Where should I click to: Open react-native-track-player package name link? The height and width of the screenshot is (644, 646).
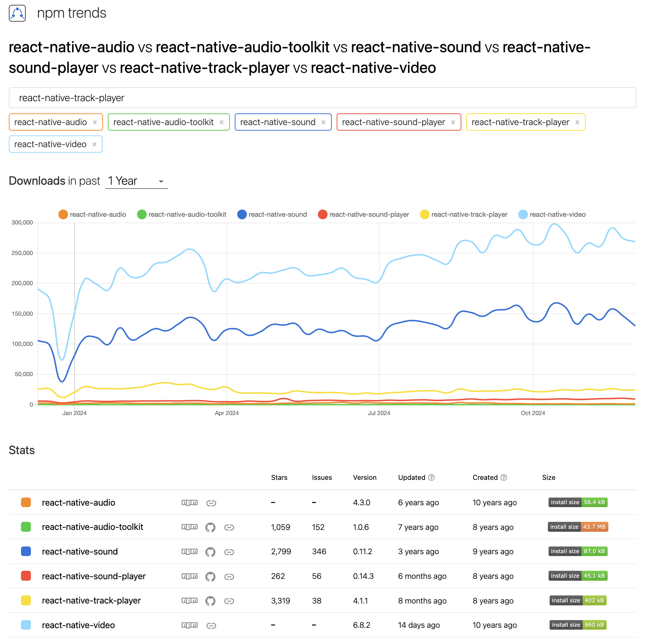(91, 601)
